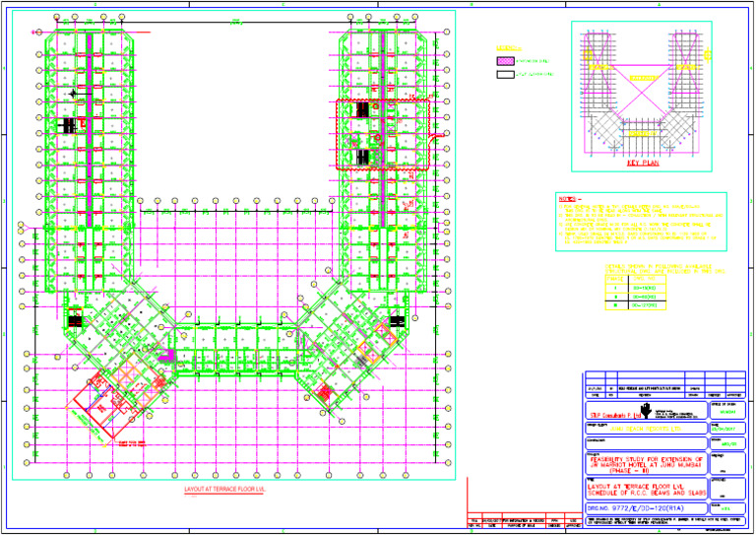Select the yellow LEGEND heading
This screenshot has height=535, width=756.
tap(509, 48)
